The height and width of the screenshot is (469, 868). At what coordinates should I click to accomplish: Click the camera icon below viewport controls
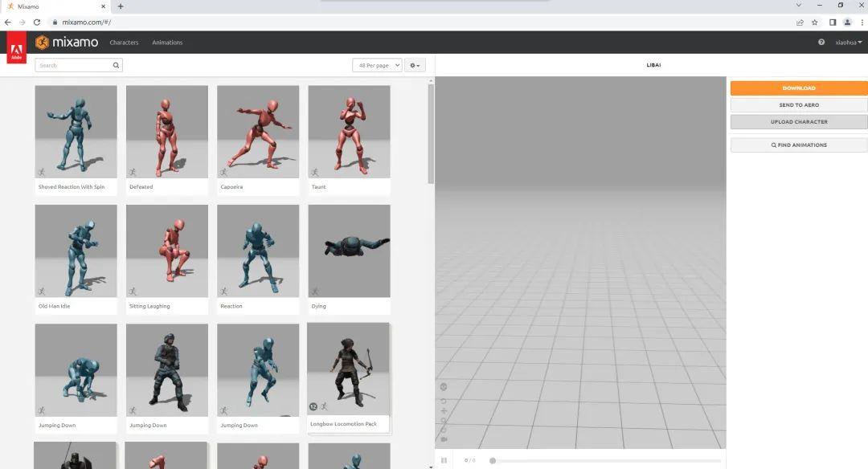444,439
